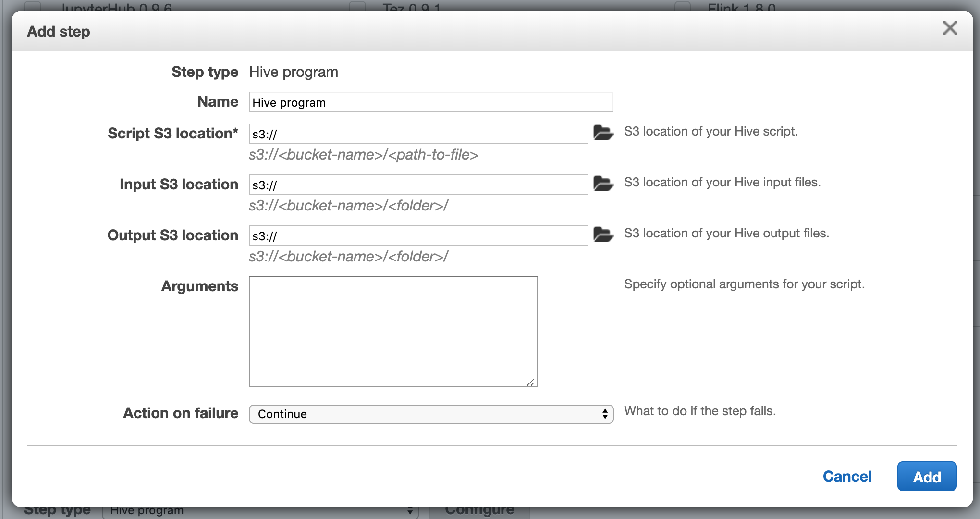Click the Script S3 location label
The width and height of the screenshot is (980, 519).
(x=172, y=134)
